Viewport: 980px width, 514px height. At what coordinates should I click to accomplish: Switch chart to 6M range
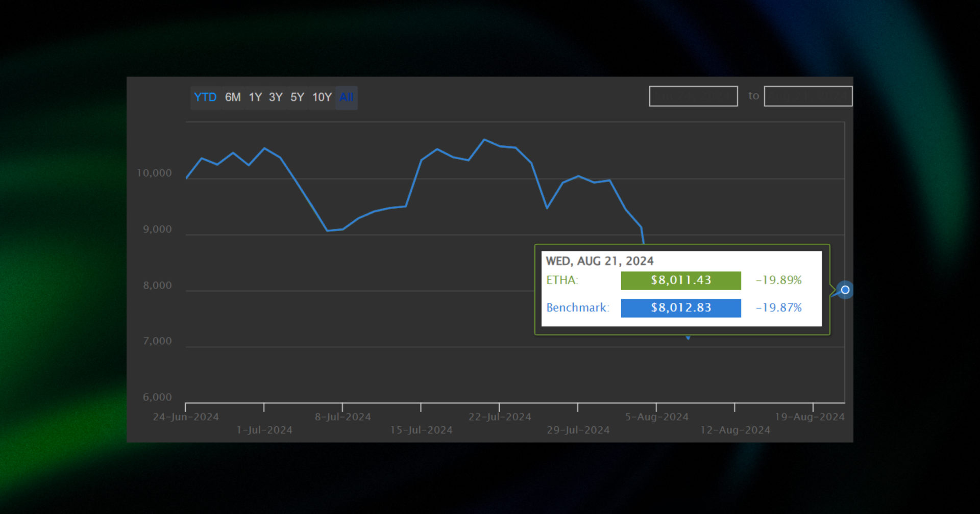(x=233, y=97)
